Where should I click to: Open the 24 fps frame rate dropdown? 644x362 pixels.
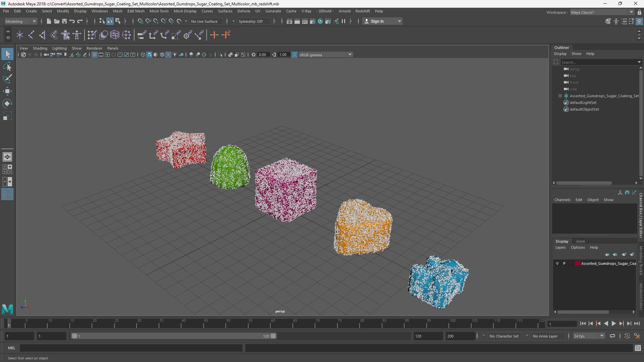[588, 336]
